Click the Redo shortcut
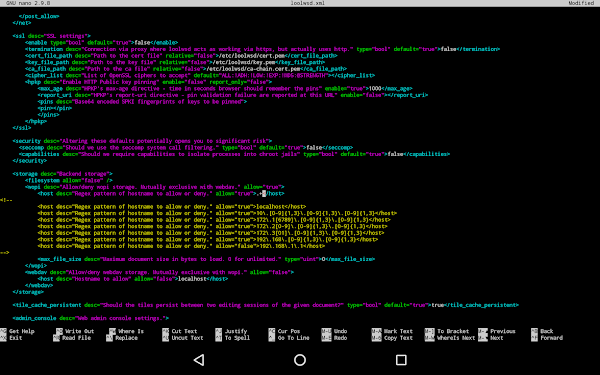This screenshot has height=375, width=600. (334, 338)
